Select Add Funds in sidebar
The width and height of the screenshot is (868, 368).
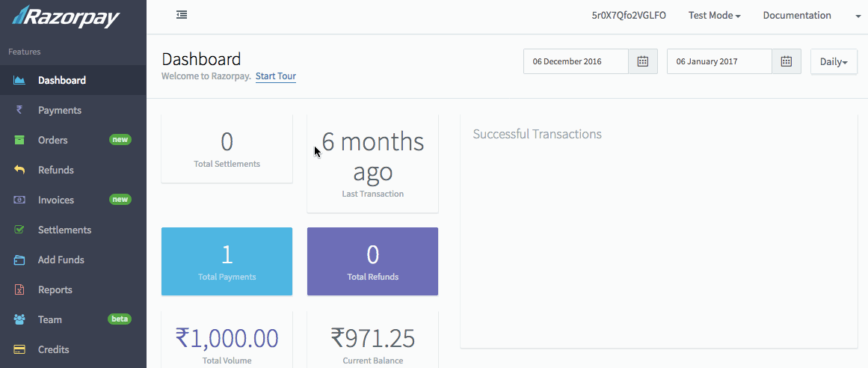(61, 260)
